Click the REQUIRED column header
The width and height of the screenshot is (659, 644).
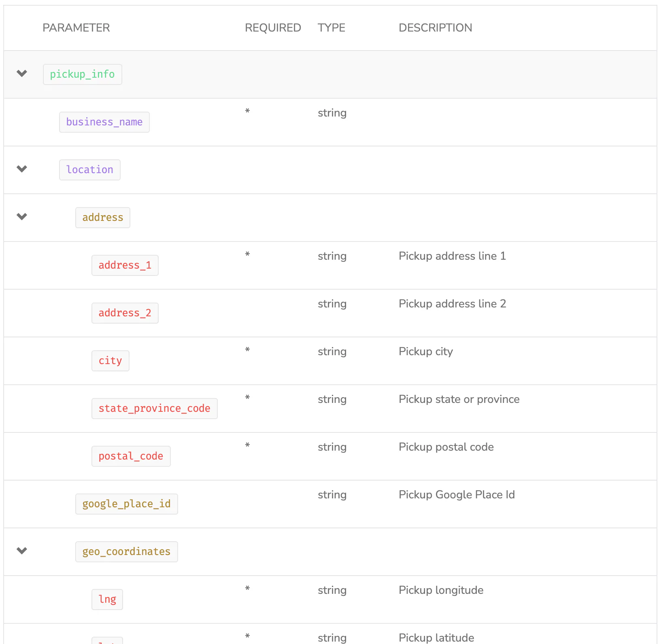273,28
